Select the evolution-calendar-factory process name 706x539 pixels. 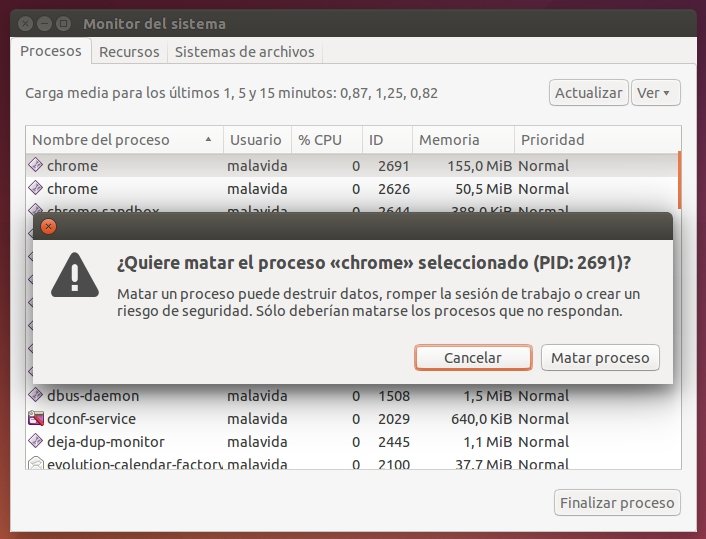pos(135,463)
